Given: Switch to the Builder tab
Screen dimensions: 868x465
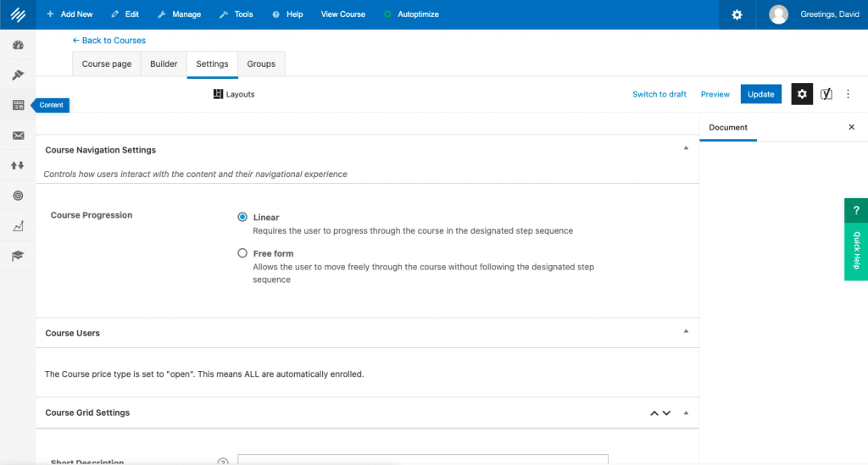Looking at the screenshot, I should (x=164, y=64).
